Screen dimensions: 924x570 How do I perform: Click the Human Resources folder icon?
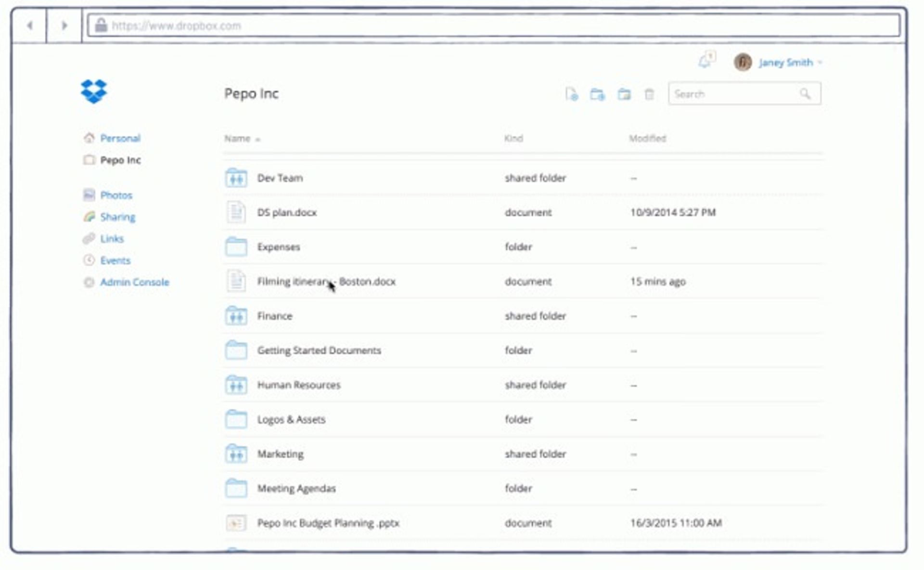(x=236, y=385)
